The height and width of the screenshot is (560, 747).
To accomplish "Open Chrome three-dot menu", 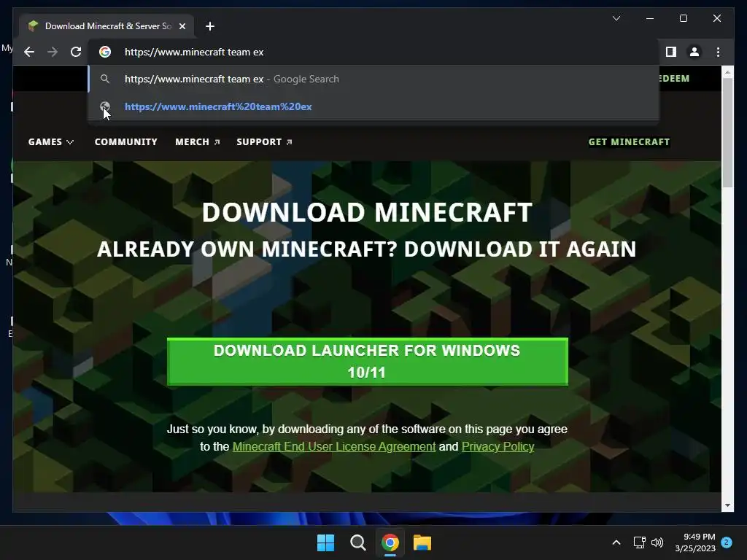I will tap(718, 52).
